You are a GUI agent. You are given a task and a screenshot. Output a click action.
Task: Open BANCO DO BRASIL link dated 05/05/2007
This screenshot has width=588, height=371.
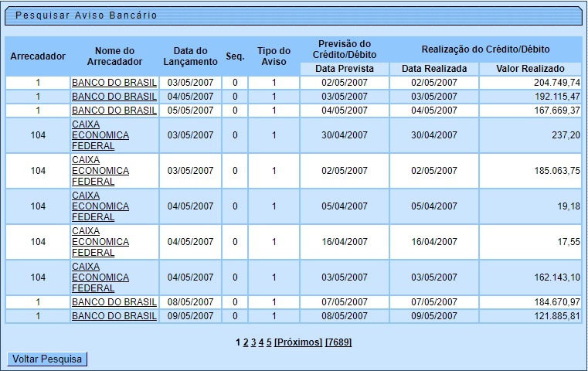pyautogui.click(x=114, y=111)
